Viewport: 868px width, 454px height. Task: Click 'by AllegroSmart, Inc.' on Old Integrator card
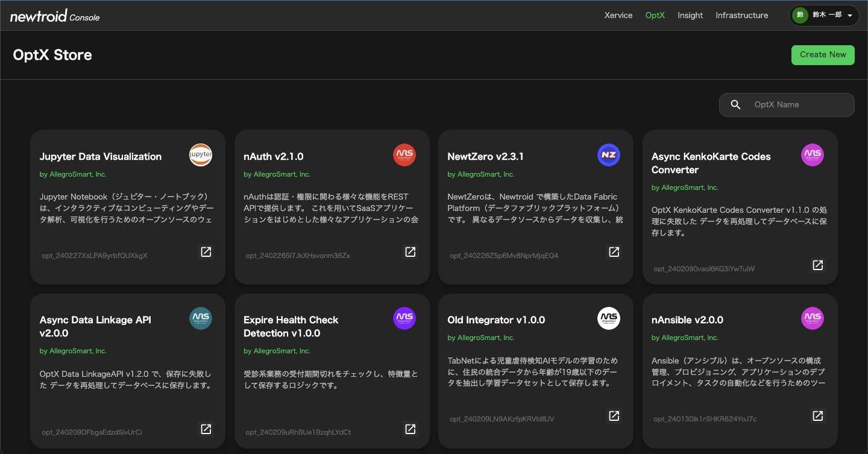[481, 338]
